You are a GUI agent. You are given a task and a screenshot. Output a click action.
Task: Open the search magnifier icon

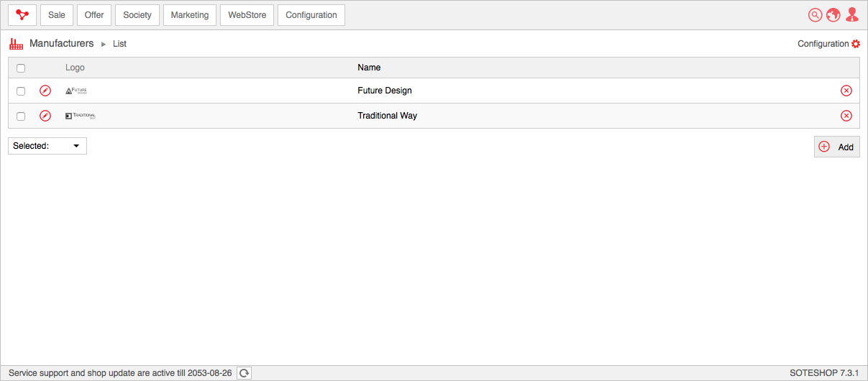point(816,15)
